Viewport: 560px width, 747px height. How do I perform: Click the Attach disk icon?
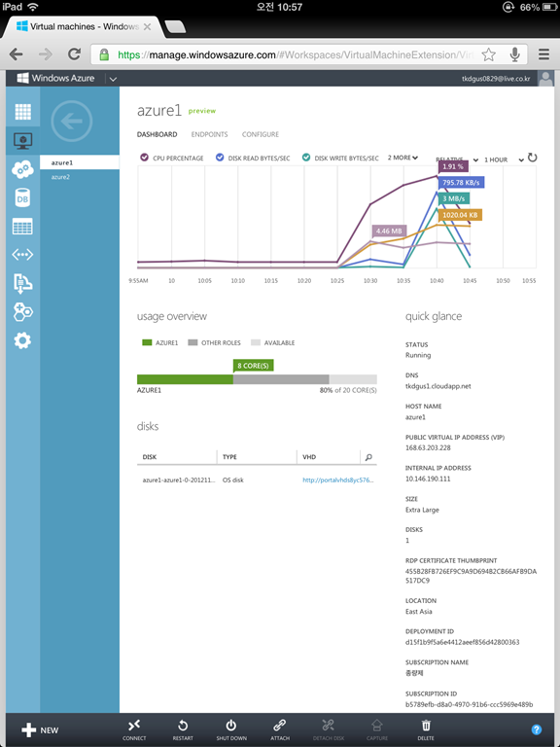click(x=280, y=729)
